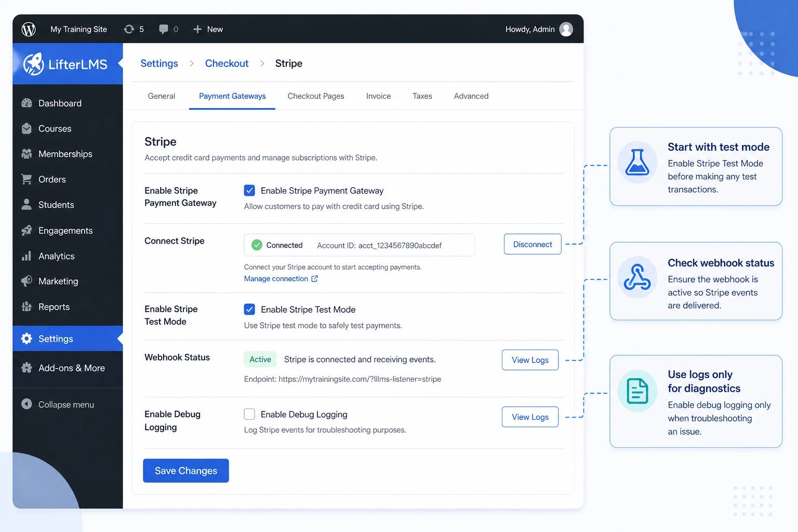Click the Disconnect button

tap(533, 244)
